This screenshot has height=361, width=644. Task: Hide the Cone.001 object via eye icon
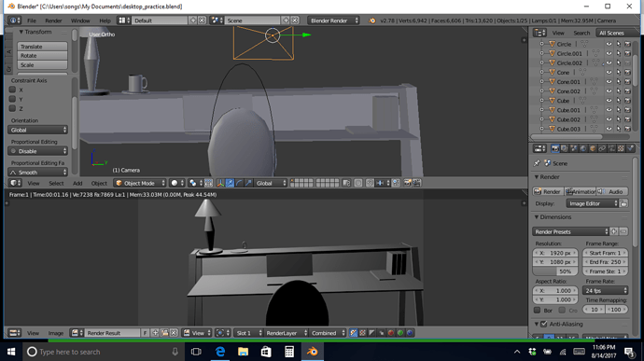609,82
